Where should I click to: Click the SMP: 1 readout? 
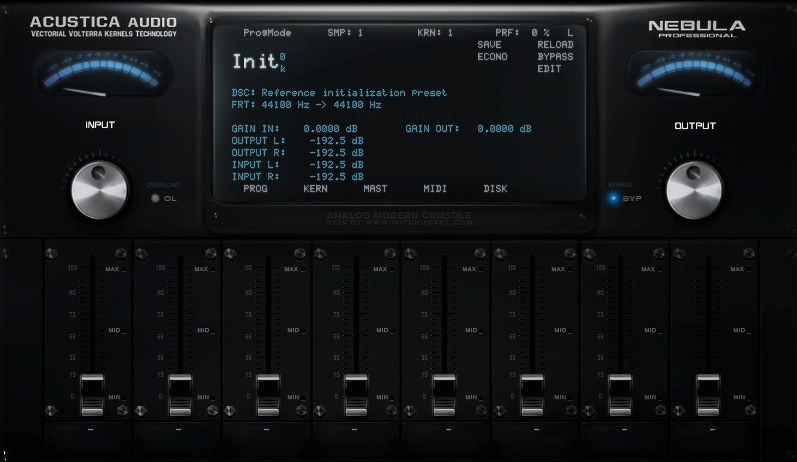point(345,33)
